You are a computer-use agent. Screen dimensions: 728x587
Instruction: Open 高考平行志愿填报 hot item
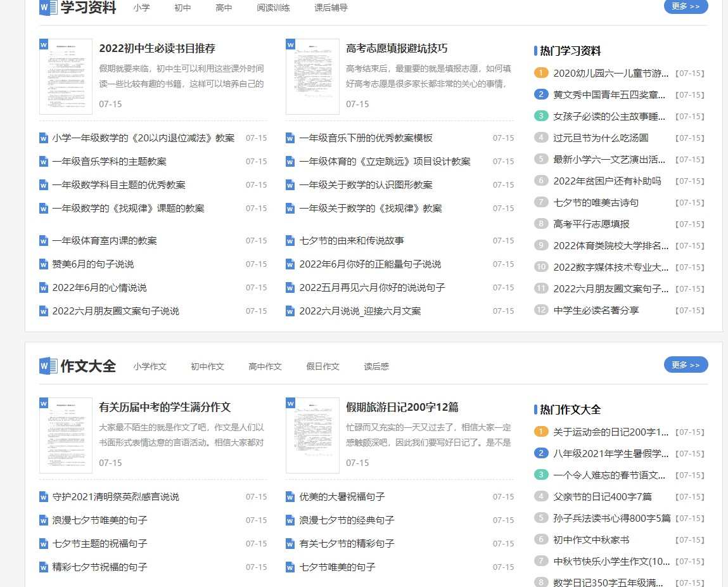tap(592, 224)
